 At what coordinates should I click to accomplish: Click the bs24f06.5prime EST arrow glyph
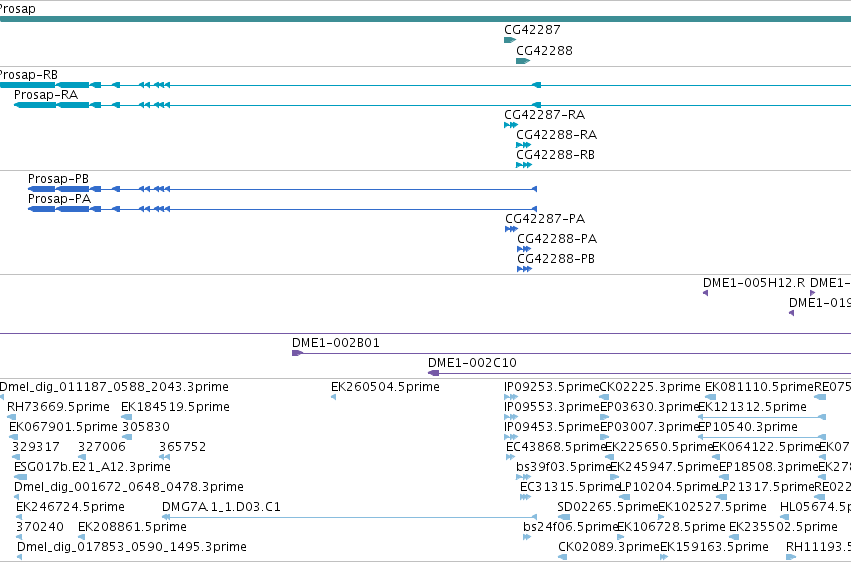(527, 538)
